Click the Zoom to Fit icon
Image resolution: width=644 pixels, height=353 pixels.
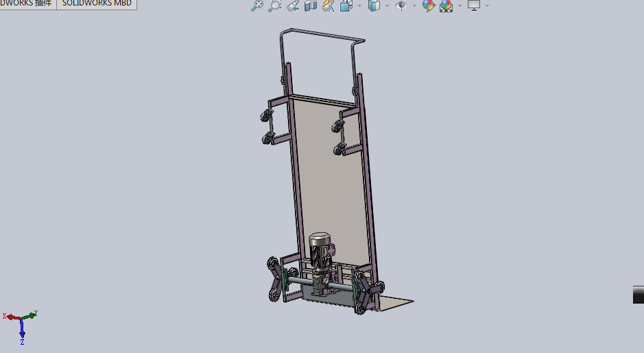[257, 5]
